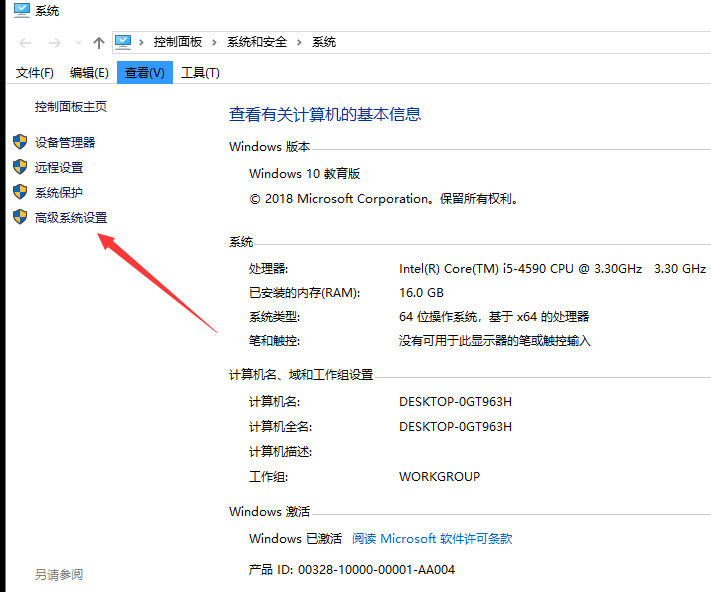Click the shield icon beside 设备管理器
711x592 pixels.
[19, 142]
